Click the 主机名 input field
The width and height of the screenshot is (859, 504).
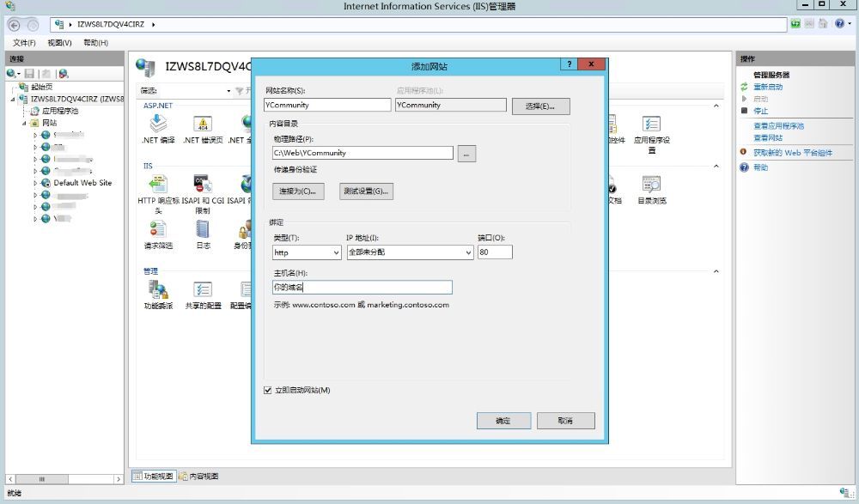pyautogui.click(x=362, y=287)
